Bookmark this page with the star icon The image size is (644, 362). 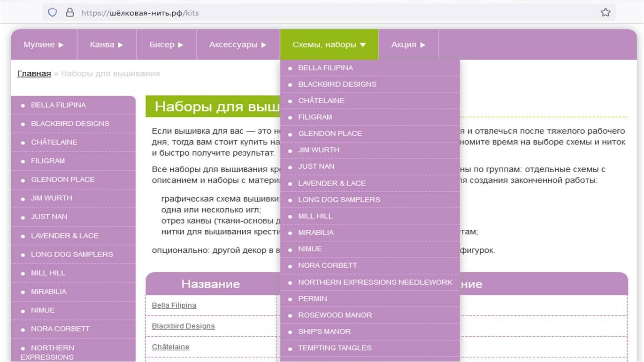606,13
